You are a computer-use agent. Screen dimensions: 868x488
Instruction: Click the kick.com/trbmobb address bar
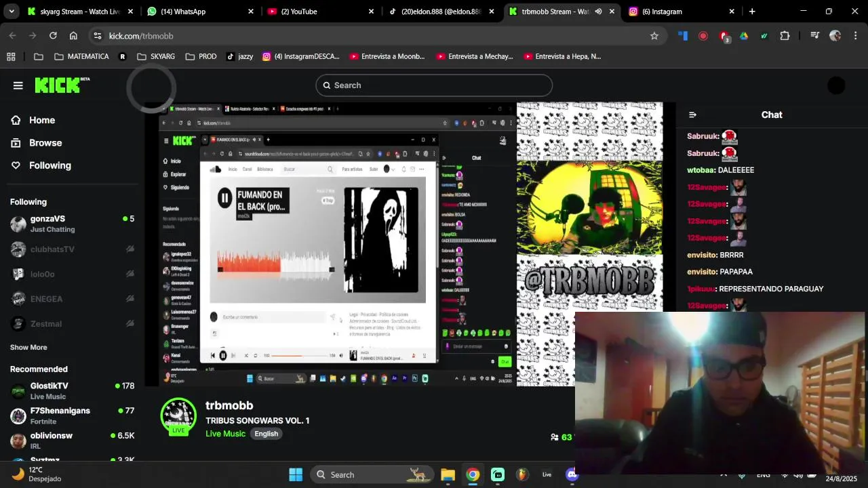point(380,36)
